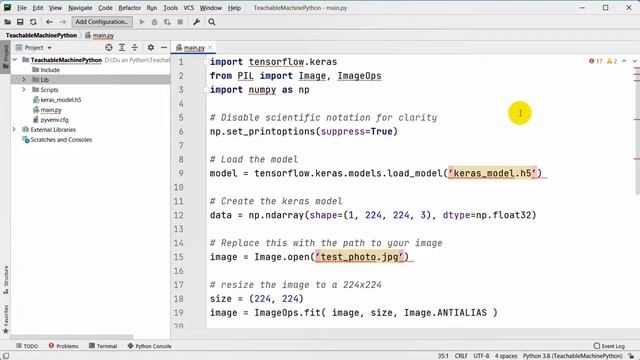Toggle the Structure side tool window tab
Image resolution: width=640 pixels, height=360 pixels.
pyautogui.click(x=6, y=280)
